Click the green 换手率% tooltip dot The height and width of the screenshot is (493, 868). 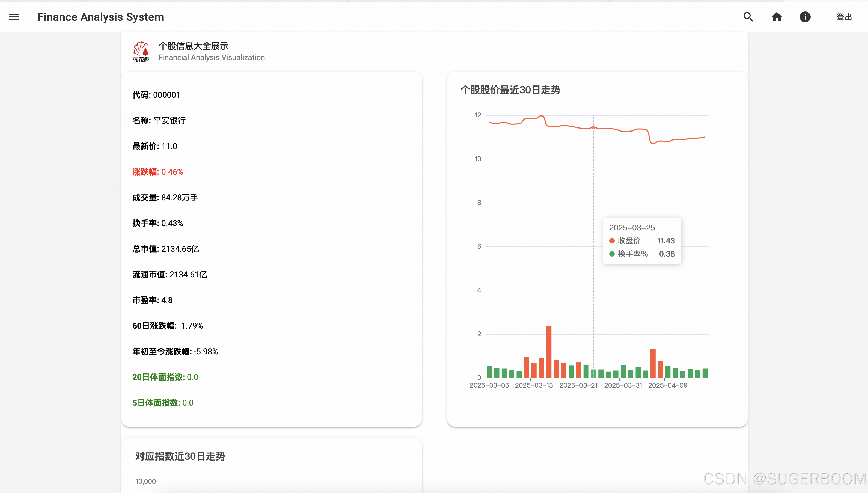pyautogui.click(x=612, y=254)
